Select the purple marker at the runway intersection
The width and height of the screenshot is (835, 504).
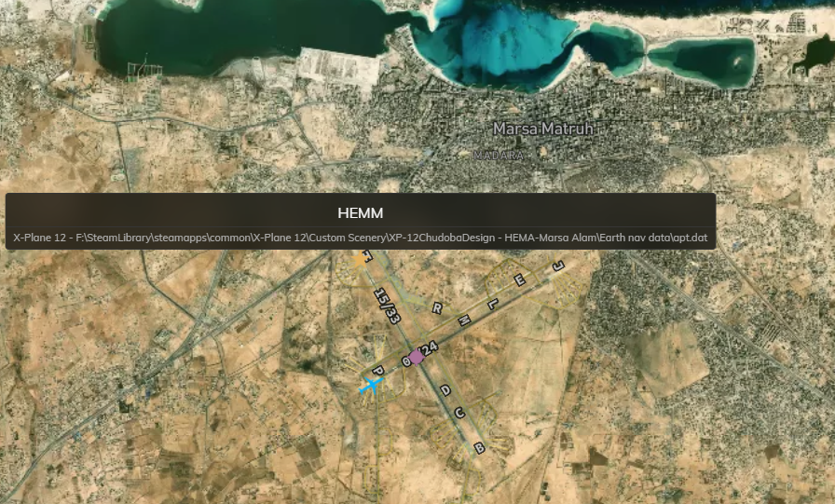[x=417, y=356]
